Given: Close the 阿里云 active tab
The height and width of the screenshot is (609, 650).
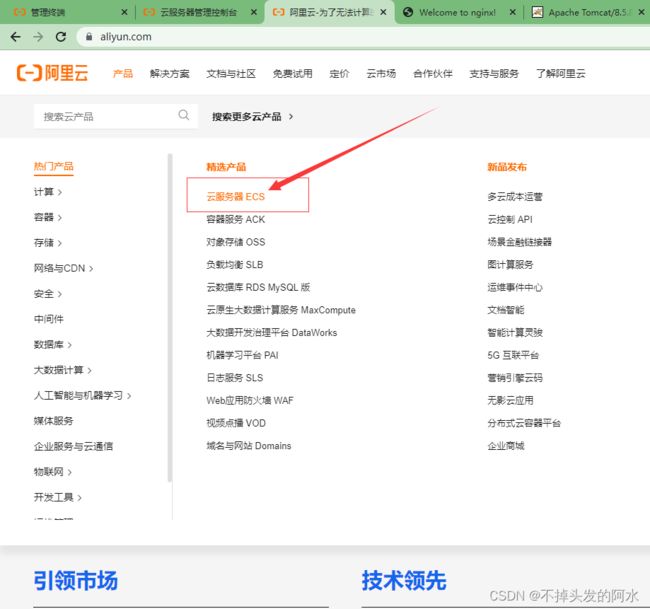Looking at the screenshot, I should pyautogui.click(x=383, y=12).
